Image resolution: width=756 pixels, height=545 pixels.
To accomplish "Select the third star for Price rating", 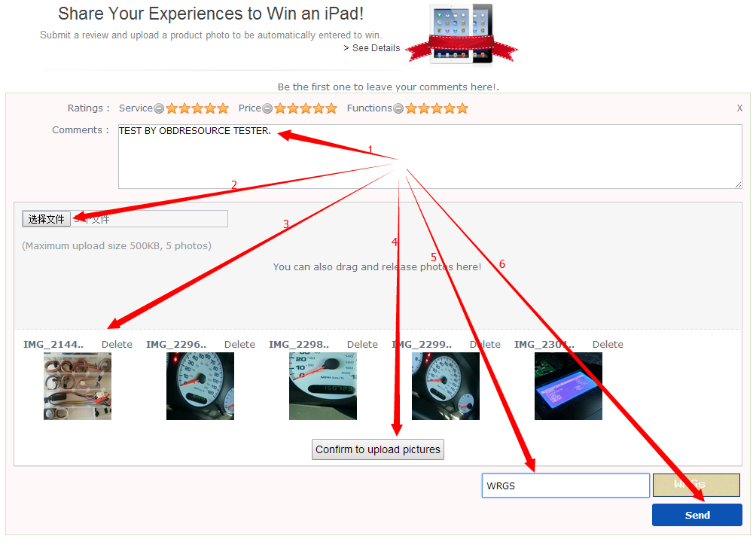I will point(306,108).
